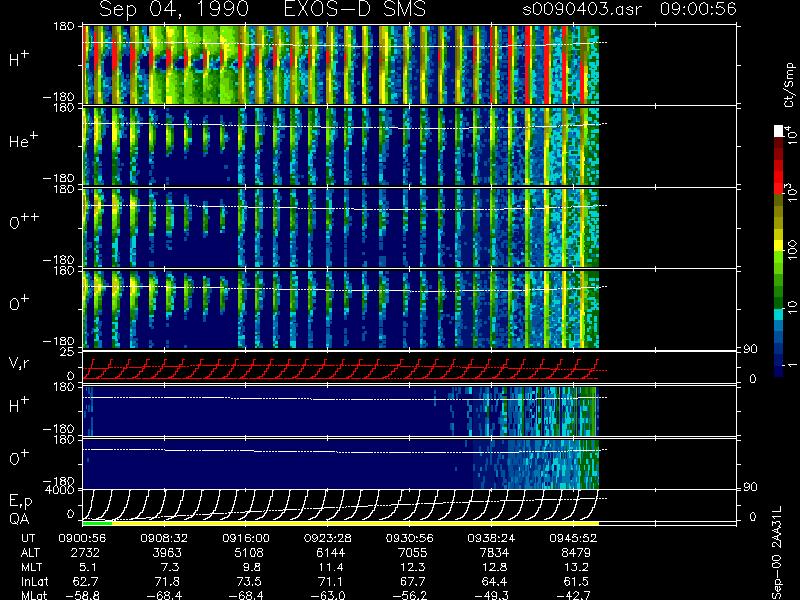Click altitude value '7055'
The height and width of the screenshot is (600, 800).
[412, 553]
